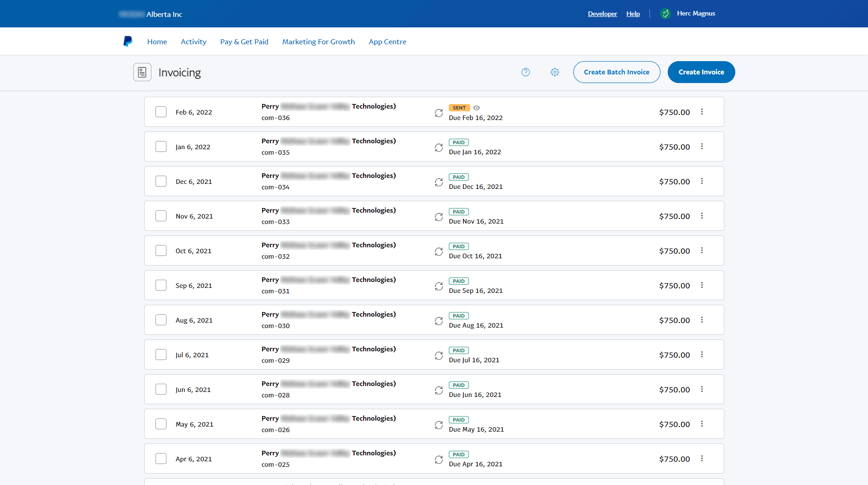Viewport: 868px width, 485px height.
Task: Click the Create Batch Invoice button
Action: pos(616,72)
